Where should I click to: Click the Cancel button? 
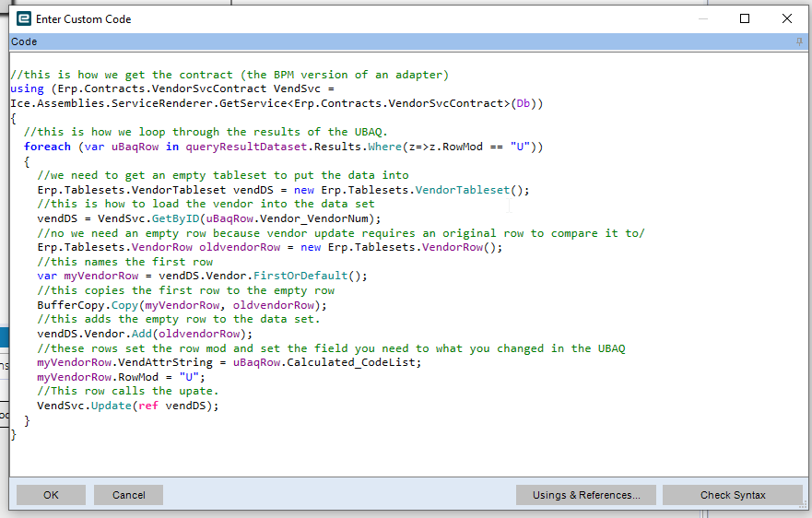pos(128,495)
